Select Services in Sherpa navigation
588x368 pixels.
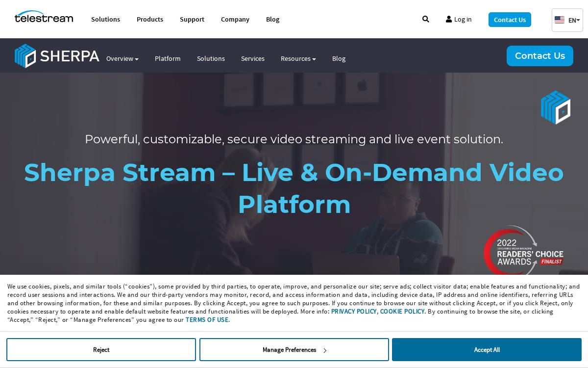click(253, 58)
